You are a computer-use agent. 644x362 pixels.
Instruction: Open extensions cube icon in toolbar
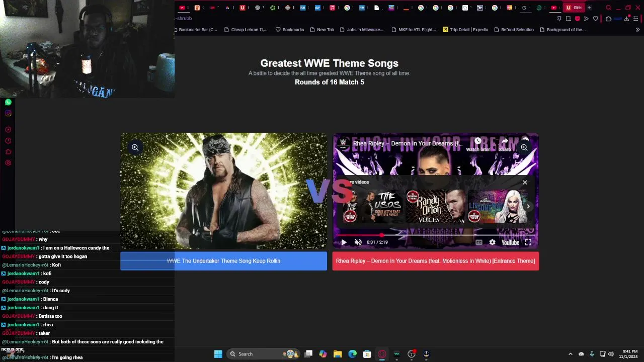[x=608, y=19]
